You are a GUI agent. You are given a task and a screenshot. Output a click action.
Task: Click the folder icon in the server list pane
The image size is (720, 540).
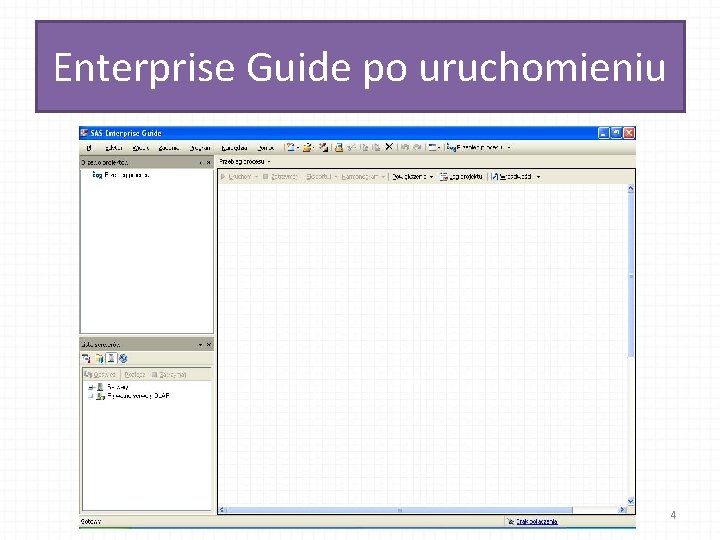click(99, 359)
